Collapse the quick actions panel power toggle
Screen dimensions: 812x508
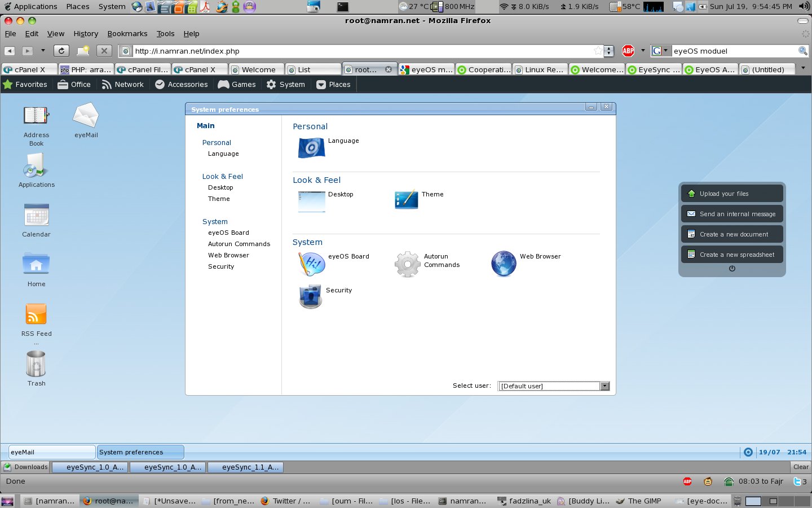tap(732, 269)
